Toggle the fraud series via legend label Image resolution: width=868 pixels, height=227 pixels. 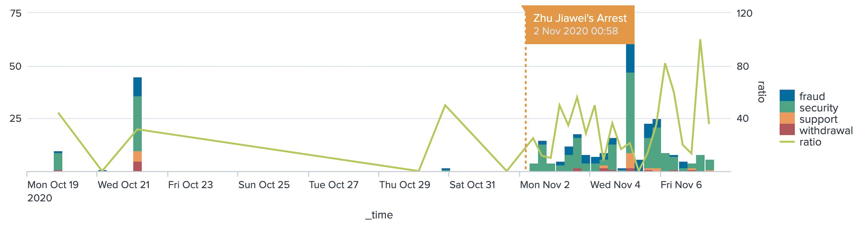[812, 96]
